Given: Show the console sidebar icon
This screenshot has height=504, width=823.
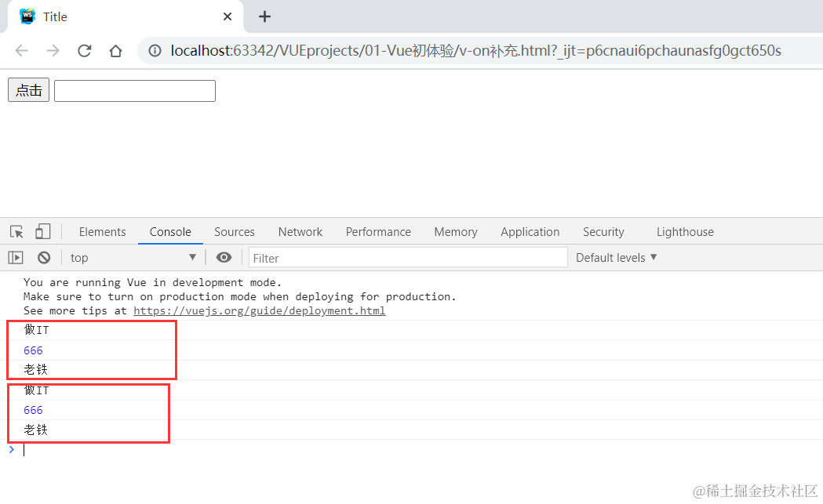Looking at the screenshot, I should point(16,258).
